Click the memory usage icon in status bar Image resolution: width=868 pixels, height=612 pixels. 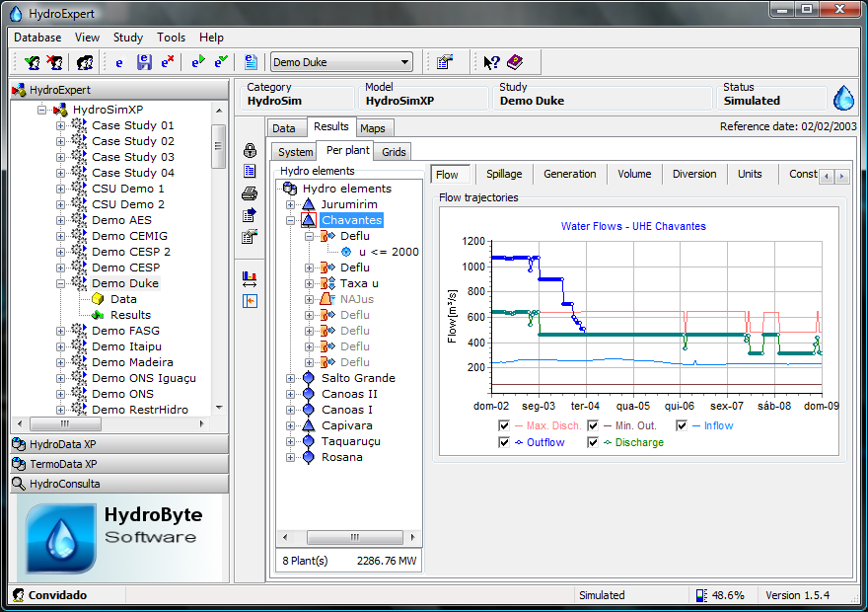pyautogui.click(x=701, y=595)
